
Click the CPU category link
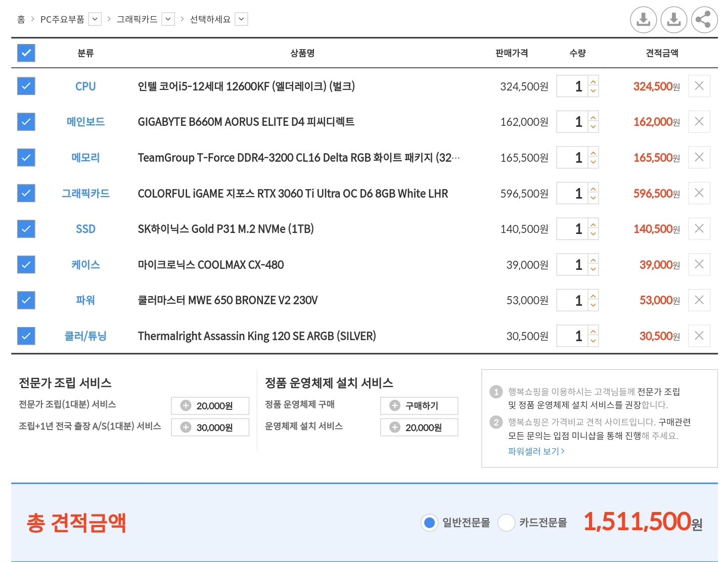point(85,86)
